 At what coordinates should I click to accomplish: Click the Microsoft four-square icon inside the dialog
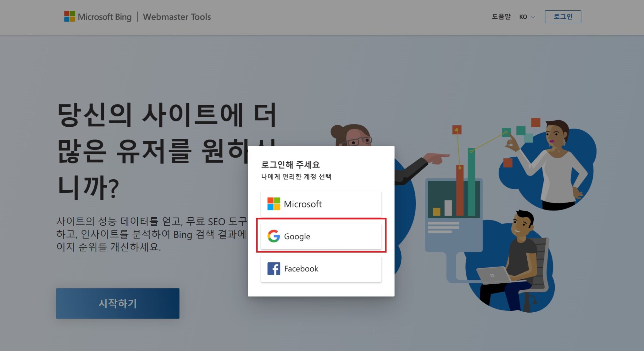click(x=273, y=204)
